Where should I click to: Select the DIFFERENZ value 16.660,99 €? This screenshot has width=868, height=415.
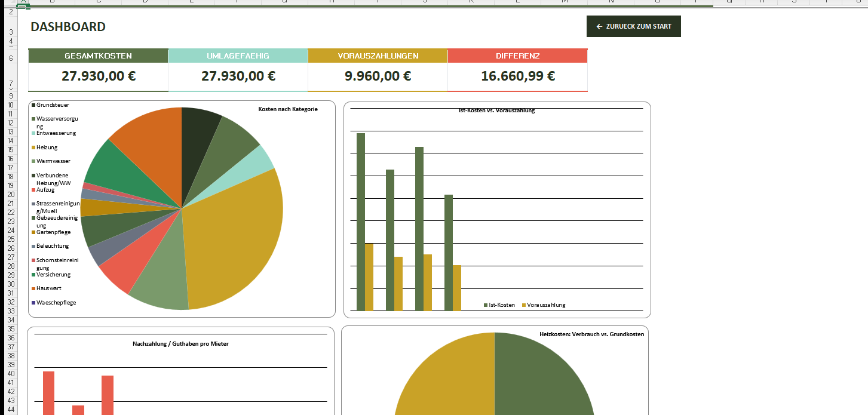coord(517,76)
